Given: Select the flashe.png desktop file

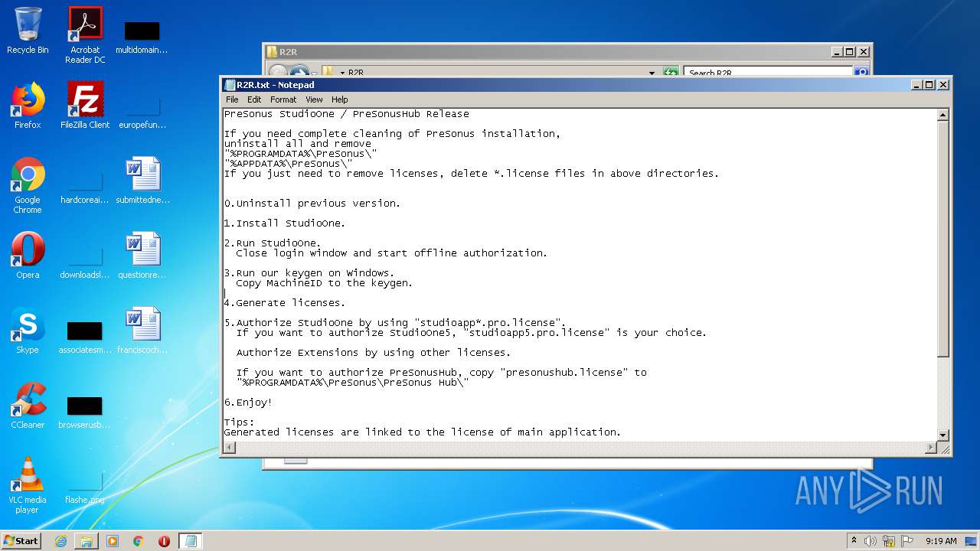Looking at the screenshot, I should click(85, 488).
